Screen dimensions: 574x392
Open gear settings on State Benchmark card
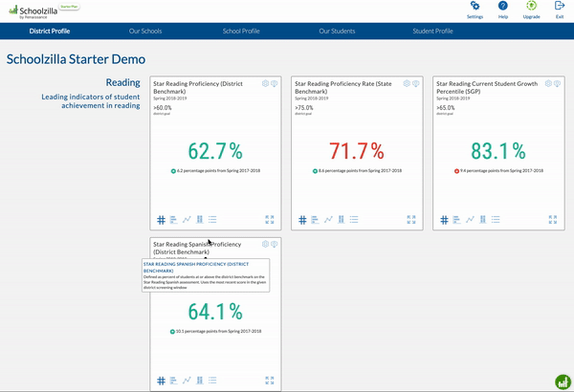pos(407,83)
